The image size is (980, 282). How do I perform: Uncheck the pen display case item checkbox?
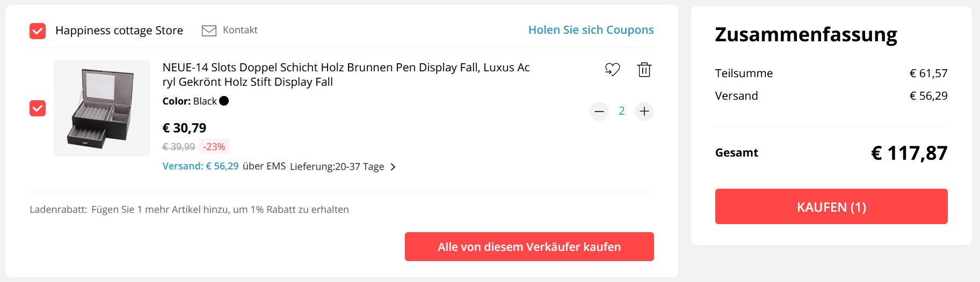(38, 108)
